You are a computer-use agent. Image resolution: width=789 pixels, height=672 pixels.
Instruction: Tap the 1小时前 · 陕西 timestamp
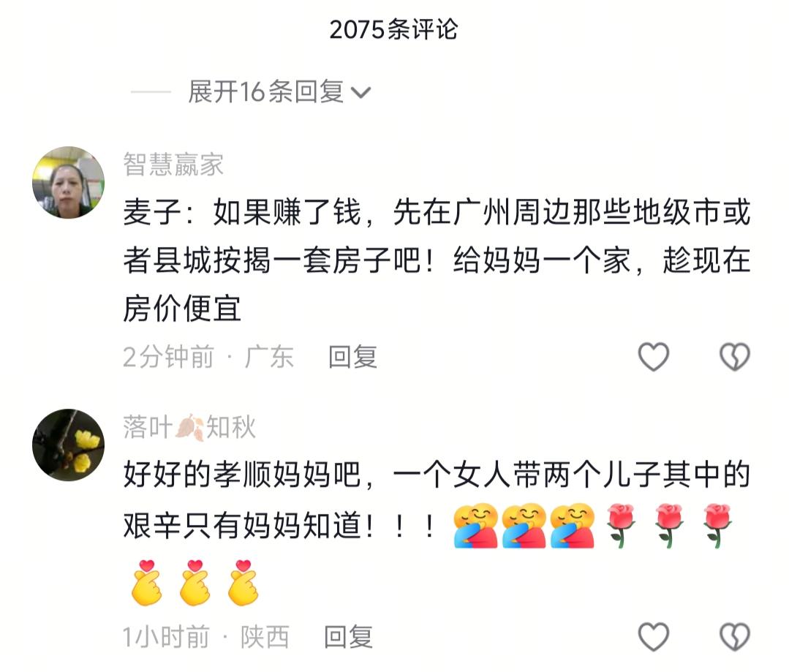click(x=205, y=637)
